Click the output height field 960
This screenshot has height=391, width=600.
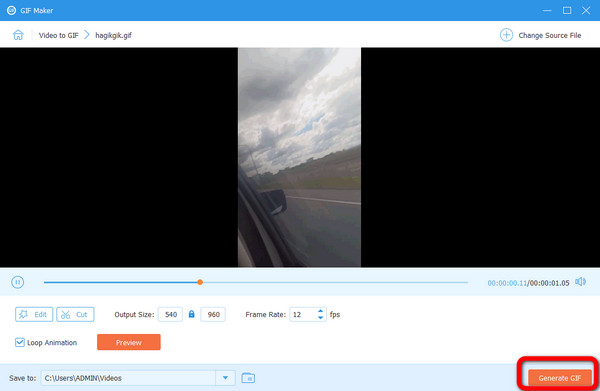[213, 314]
